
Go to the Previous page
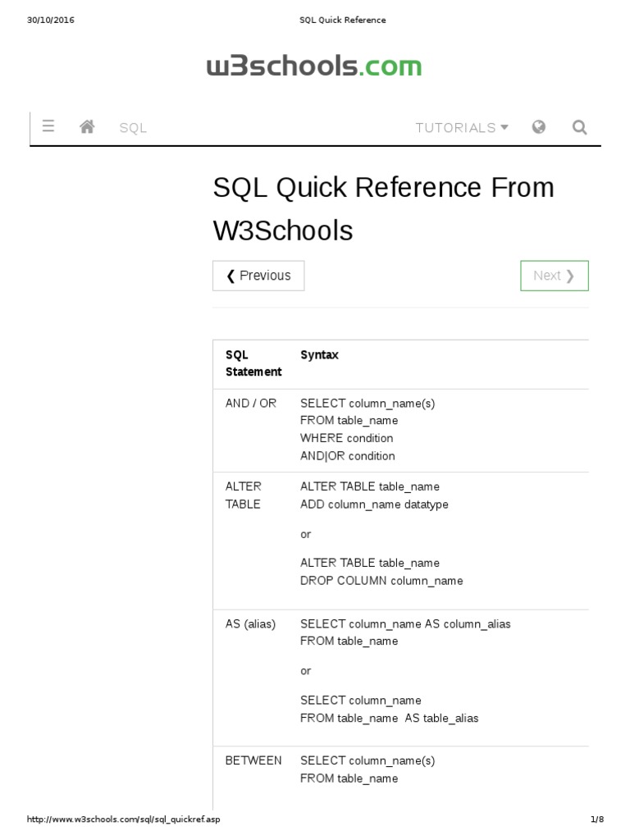pos(258,276)
